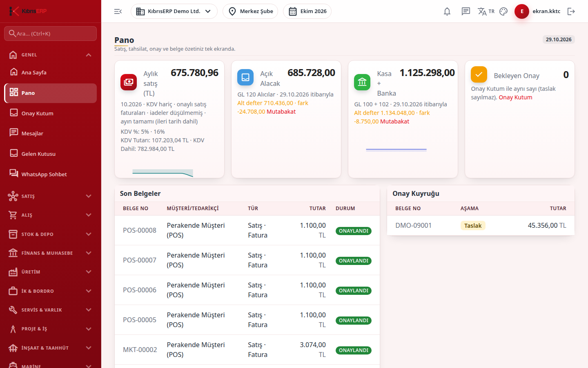Open KıbrısERP Demo Ltd. company dropdown
Image resolution: width=588 pixels, height=368 pixels.
[174, 11]
